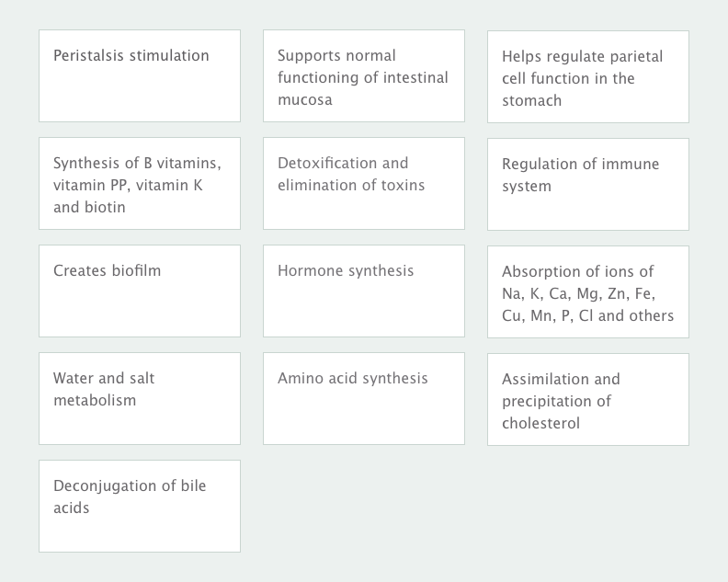Image resolution: width=728 pixels, height=582 pixels.
Task: Click the 'Peristalsis stimulation' text
Action: point(131,55)
